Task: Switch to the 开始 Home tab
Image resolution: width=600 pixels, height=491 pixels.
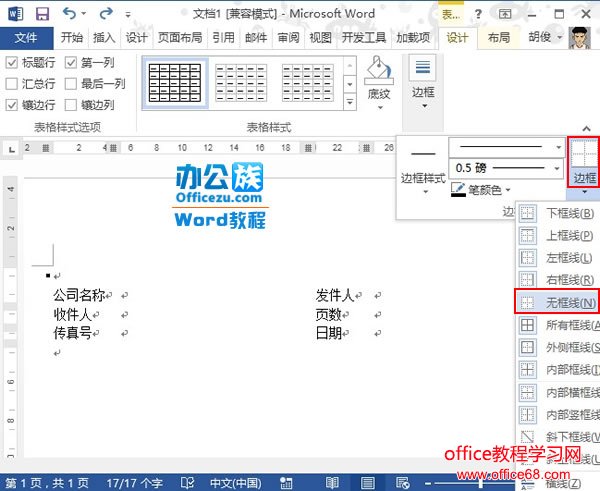Action: tap(72, 38)
